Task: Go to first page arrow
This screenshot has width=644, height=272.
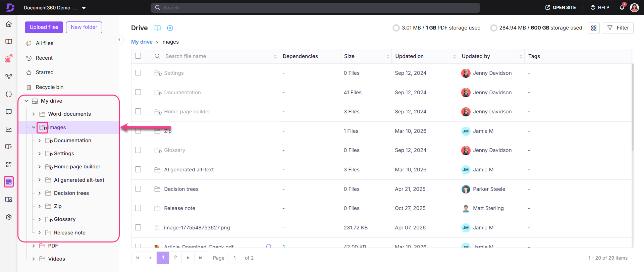Action: pos(138,258)
